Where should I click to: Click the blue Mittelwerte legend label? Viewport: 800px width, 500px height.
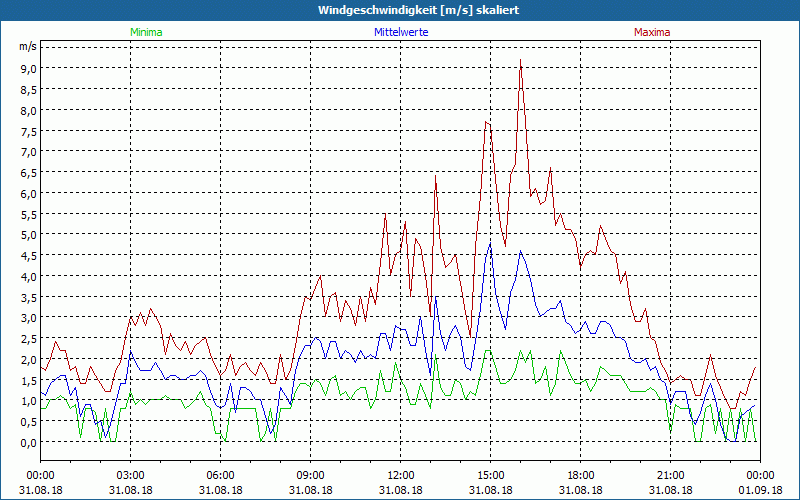coord(401,32)
